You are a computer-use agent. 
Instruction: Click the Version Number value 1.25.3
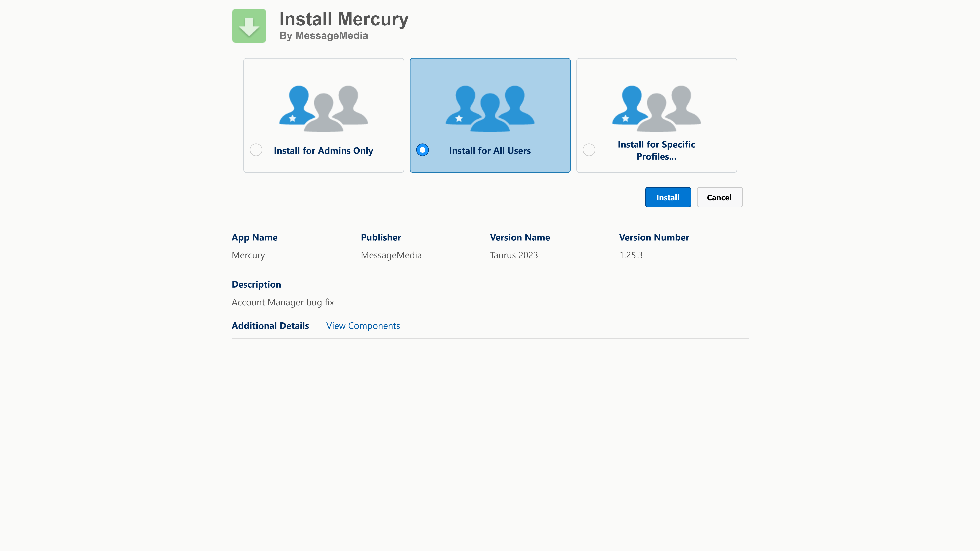click(x=631, y=255)
